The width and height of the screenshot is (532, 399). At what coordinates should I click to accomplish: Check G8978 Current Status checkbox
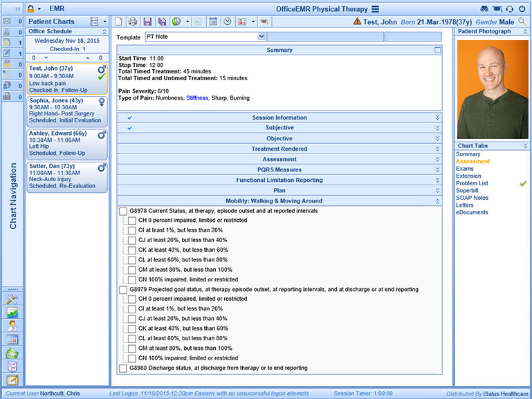(x=123, y=211)
